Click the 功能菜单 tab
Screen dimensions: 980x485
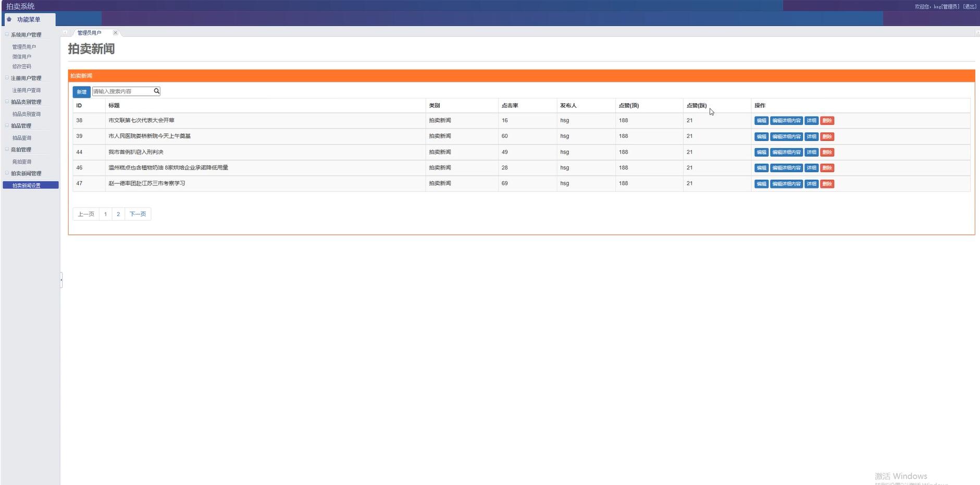click(30, 19)
